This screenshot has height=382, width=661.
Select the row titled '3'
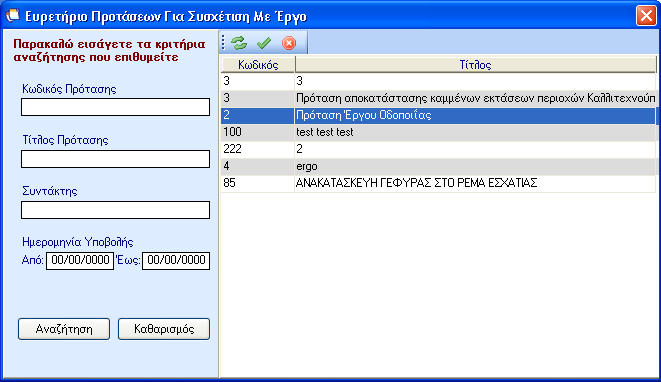click(x=438, y=81)
